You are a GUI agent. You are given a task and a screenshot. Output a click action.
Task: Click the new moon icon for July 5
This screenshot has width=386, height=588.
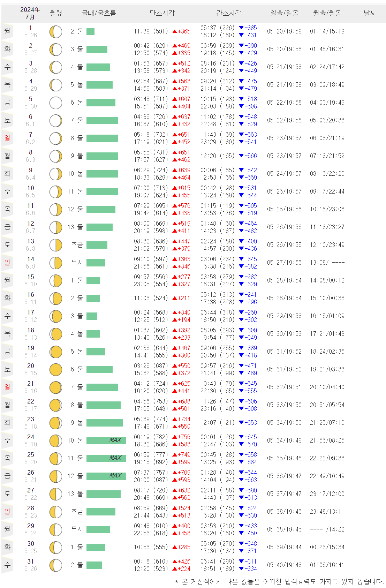click(x=56, y=103)
